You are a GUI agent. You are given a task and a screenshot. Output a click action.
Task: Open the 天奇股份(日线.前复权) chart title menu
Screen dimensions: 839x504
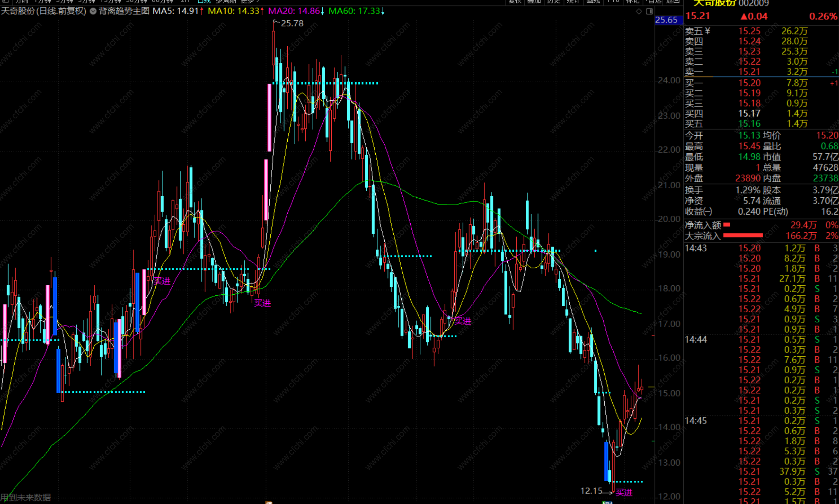pyautogui.click(x=44, y=11)
